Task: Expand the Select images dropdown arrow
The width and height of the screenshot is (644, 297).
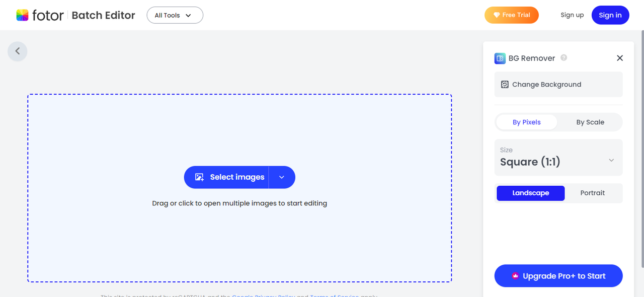Action: coord(282,177)
